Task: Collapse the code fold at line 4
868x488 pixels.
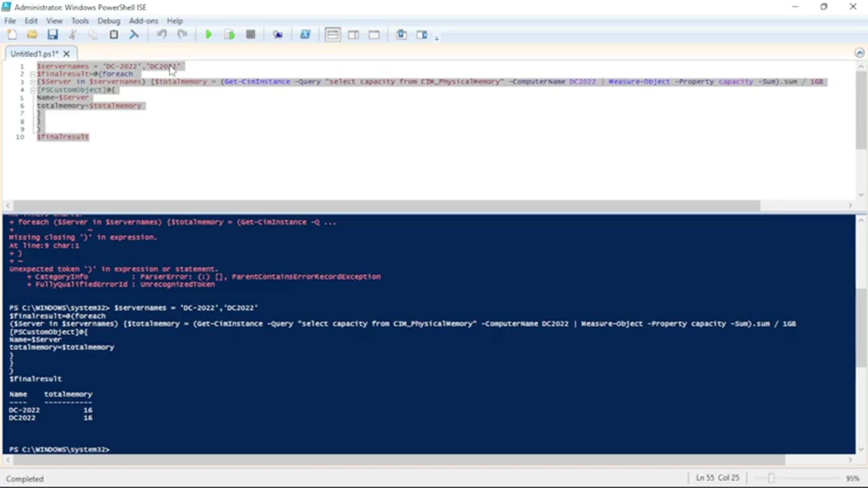Action: [32, 89]
